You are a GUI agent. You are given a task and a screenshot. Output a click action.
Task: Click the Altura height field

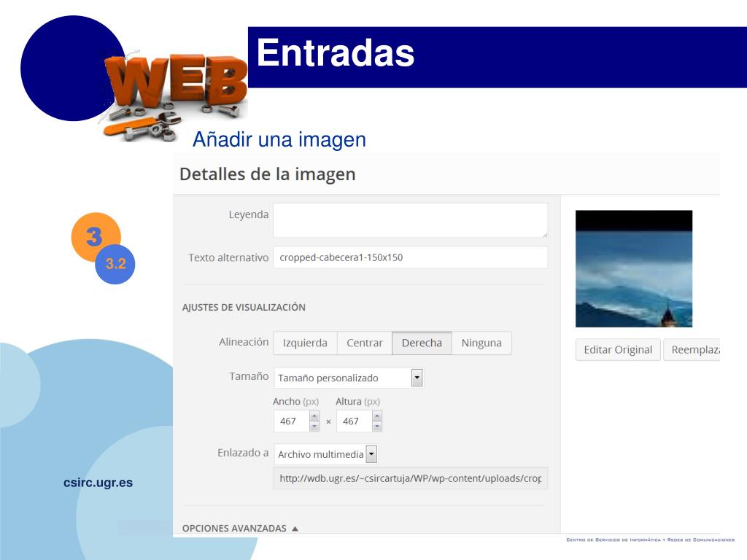[354, 421]
